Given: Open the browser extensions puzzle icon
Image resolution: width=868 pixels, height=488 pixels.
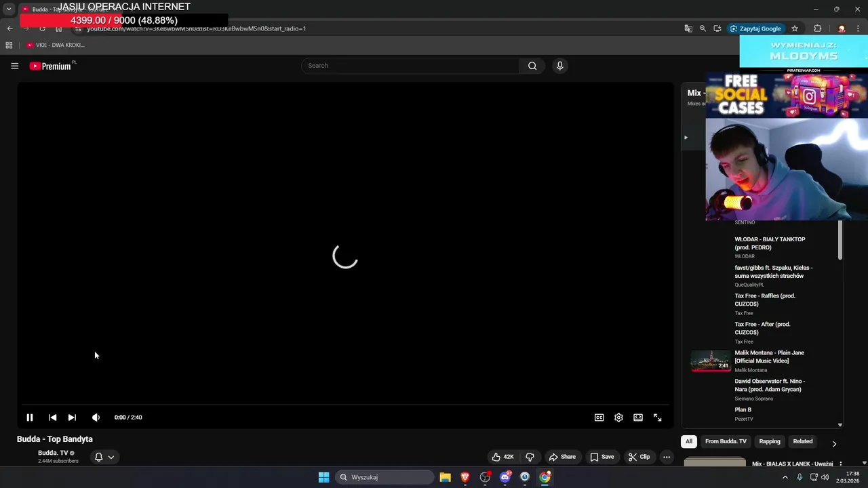Looking at the screenshot, I should (817, 28).
